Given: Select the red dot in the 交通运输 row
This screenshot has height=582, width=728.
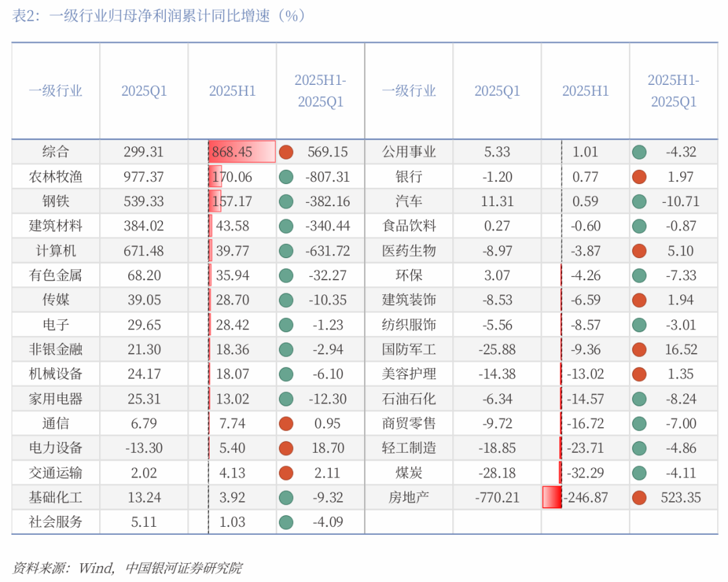Looking at the screenshot, I should pyautogui.click(x=286, y=473).
